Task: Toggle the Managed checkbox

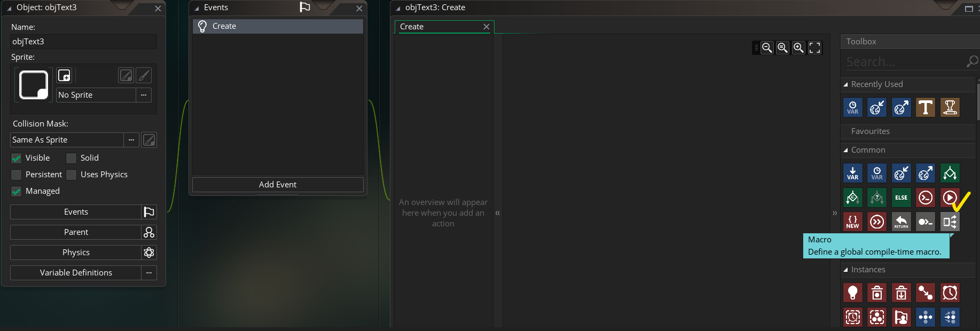Action: 16,191
